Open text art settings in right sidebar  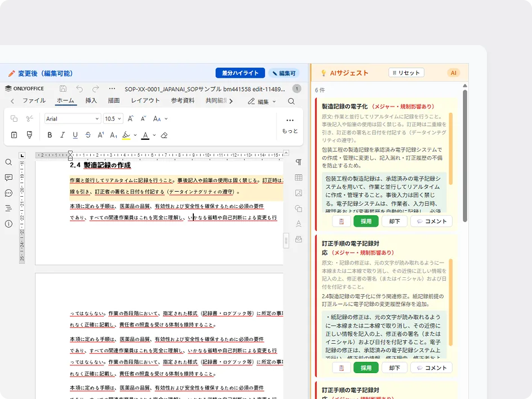click(x=299, y=224)
